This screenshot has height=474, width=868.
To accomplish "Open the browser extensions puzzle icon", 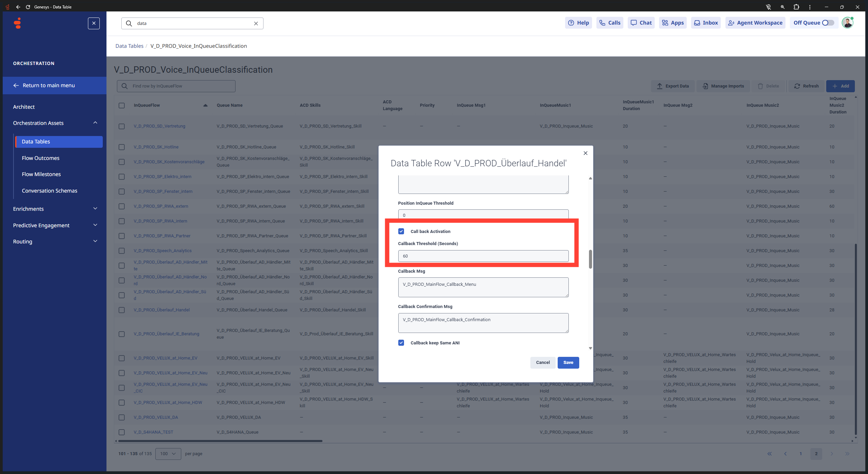I will pyautogui.click(x=796, y=7).
